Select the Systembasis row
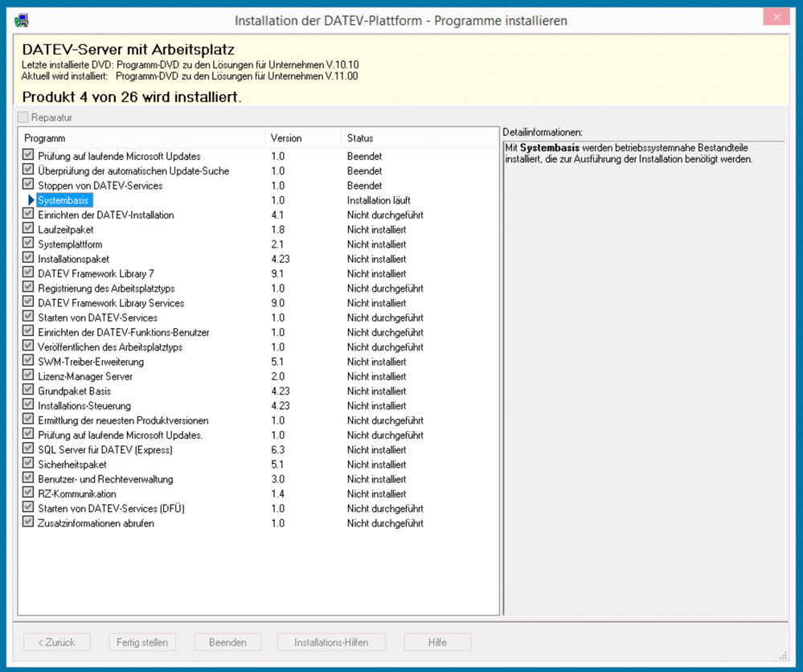The height and width of the screenshot is (672, 803). 64,200
